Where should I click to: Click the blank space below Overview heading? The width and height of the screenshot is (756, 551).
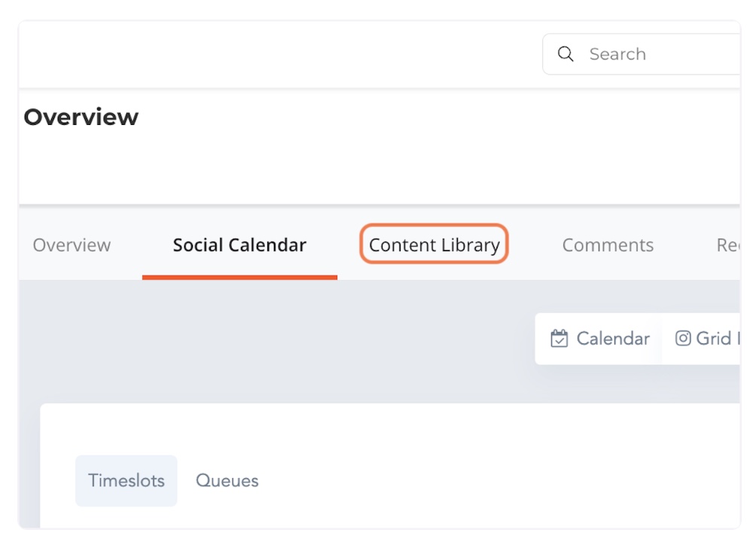(301, 169)
